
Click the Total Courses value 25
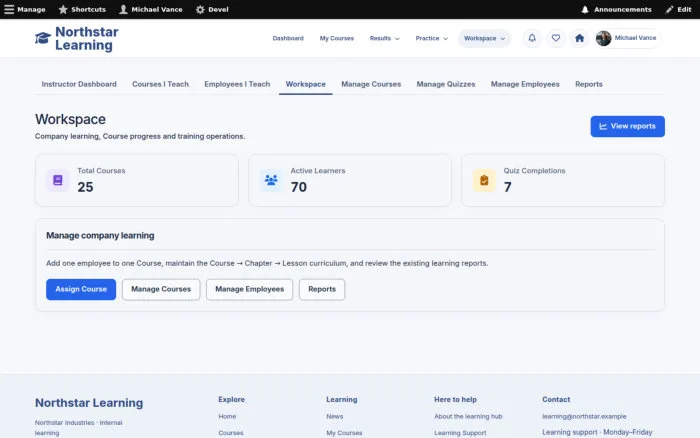85,187
